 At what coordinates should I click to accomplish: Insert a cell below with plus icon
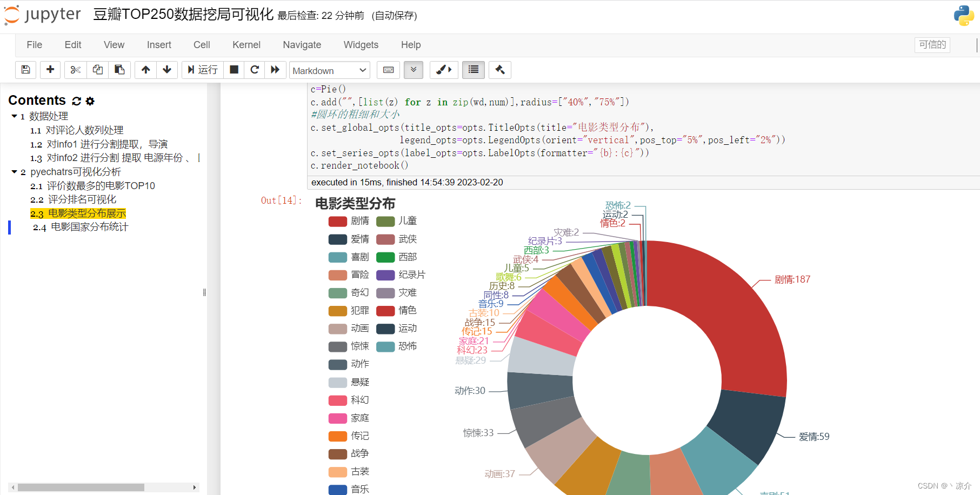click(50, 70)
